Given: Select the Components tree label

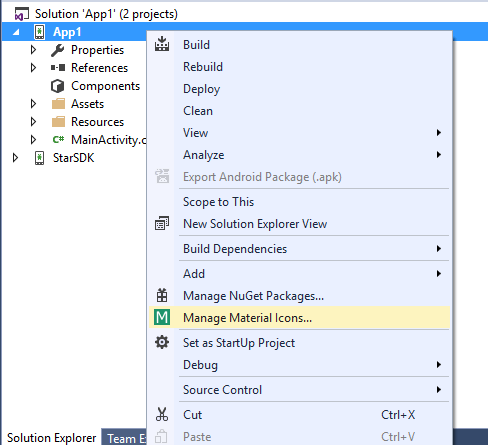Looking at the screenshot, I should [105, 86].
